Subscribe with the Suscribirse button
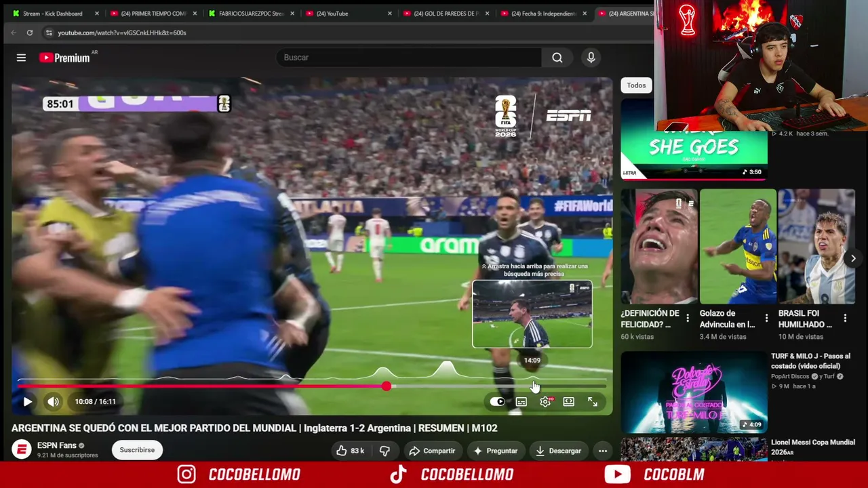 [x=137, y=450]
